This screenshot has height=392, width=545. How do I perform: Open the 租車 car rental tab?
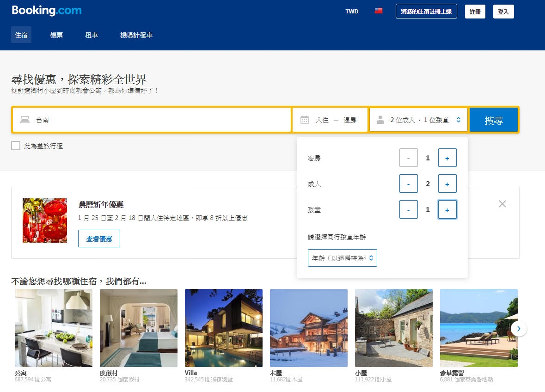pyautogui.click(x=92, y=35)
